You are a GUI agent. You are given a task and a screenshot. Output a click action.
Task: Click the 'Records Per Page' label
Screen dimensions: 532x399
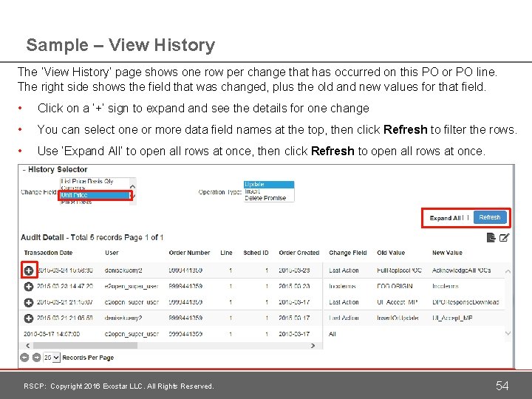click(88, 358)
